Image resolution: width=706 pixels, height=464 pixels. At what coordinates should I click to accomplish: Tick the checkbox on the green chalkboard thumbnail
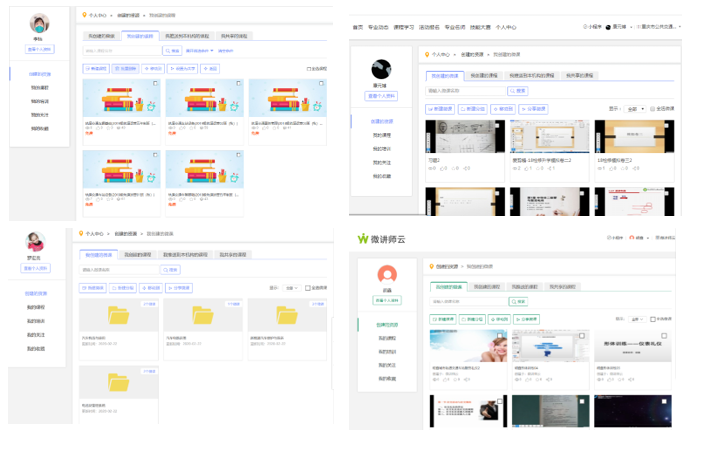[x=582, y=401]
